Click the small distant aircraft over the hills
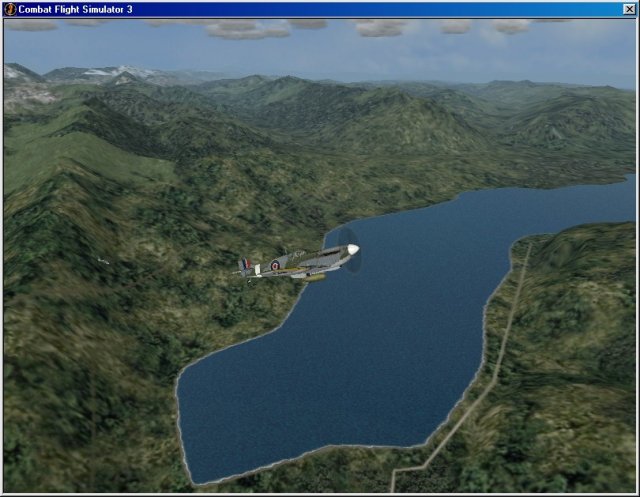 pos(103,261)
